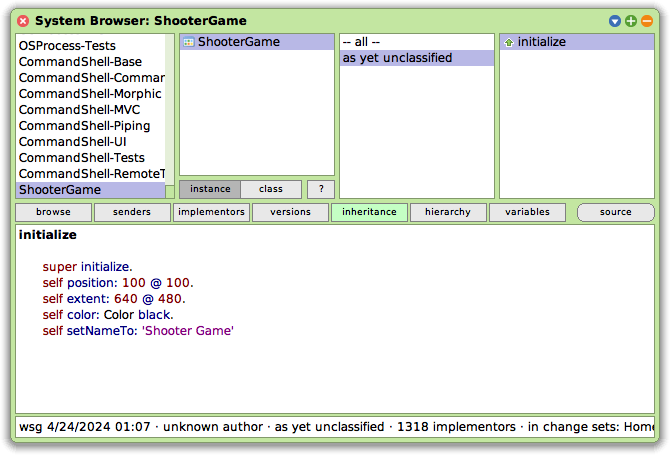Screen dimensions: 670x455
Task: Click the category list scrollbar thumb
Action: pos(170,192)
